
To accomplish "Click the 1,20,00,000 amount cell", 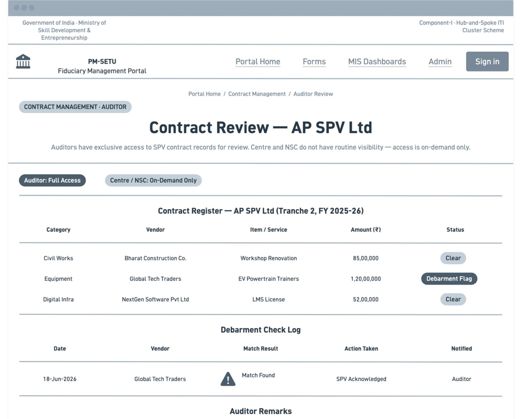I will tap(366, 279).
